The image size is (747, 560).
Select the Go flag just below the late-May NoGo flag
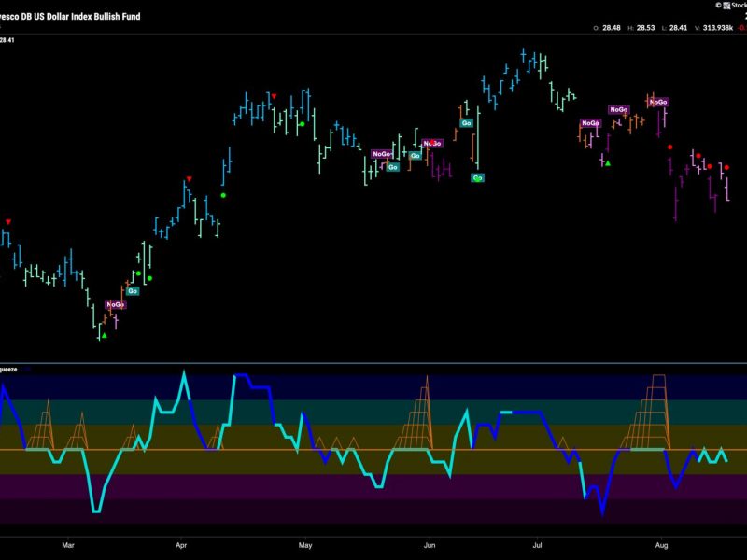(x=392, y=167)
